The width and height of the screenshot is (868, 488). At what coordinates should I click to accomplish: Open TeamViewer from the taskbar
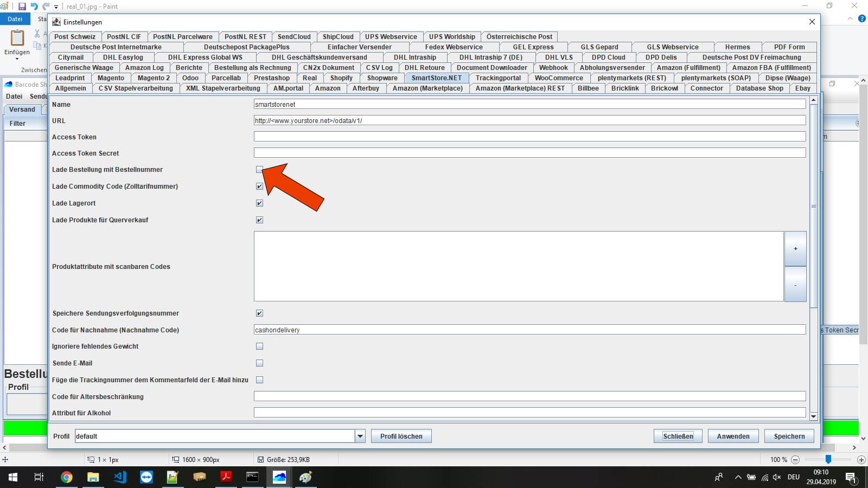(x=146, y=477)
